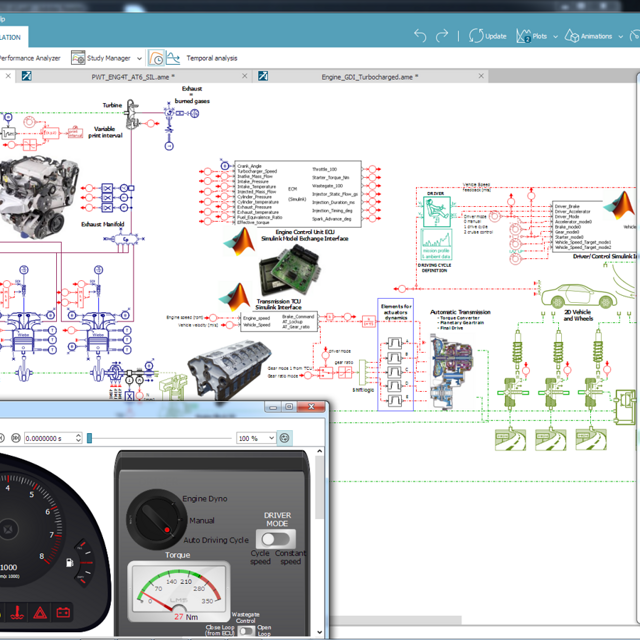The height and width of the screenshot is (640, 640).
Task: Click the MATLAB icon beside Transmission TCU
Action: [235, 296]
